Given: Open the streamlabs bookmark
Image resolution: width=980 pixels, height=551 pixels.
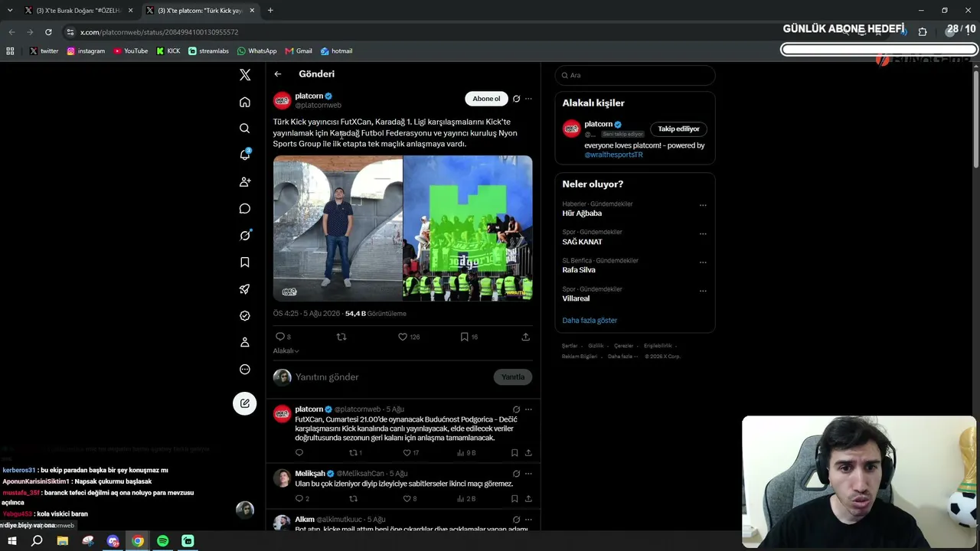Looking at the screenshot, I should (209, 51).
